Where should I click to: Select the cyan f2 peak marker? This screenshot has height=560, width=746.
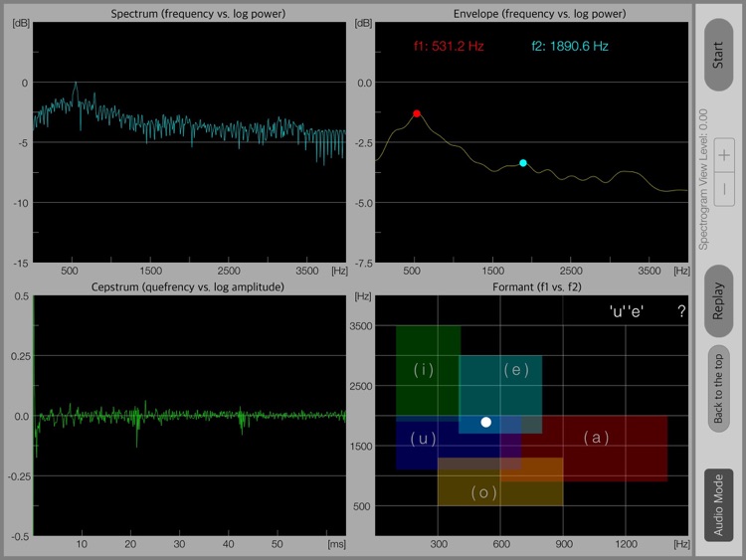point(523,163)
